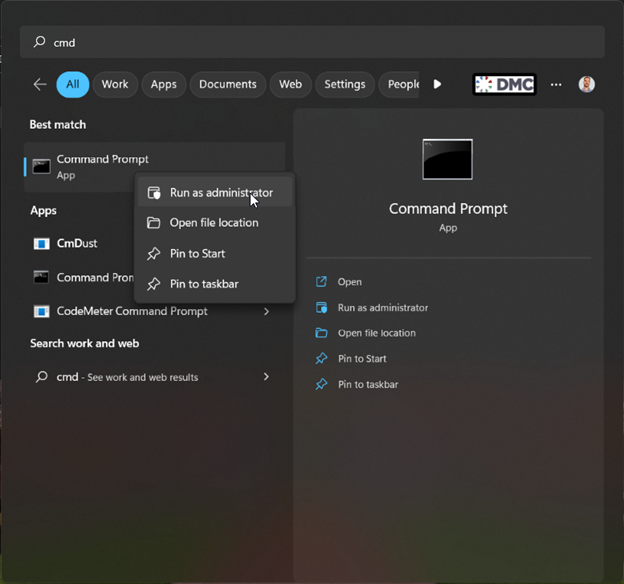Click the Best match heading
This screenshot has width=624, height=584.
(58, 125)
